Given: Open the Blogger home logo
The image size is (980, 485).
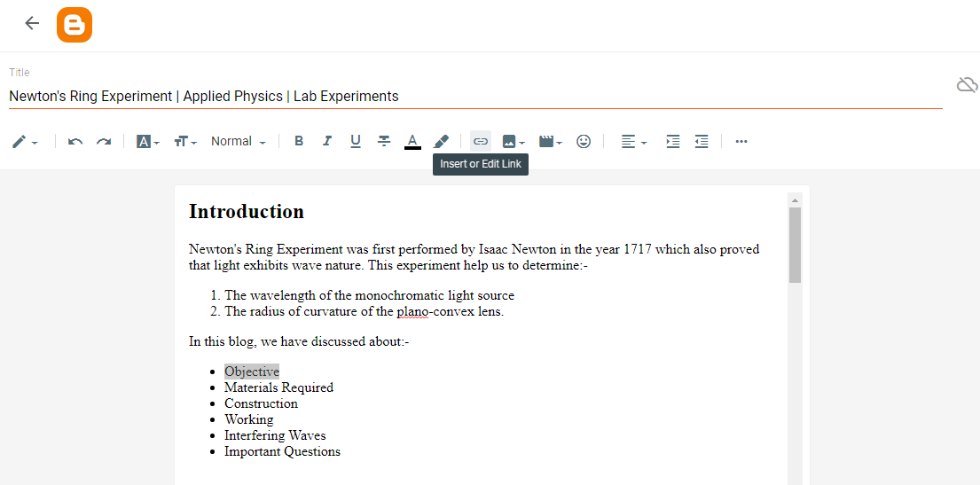Looking at the screenshot, I should (74, 25).
